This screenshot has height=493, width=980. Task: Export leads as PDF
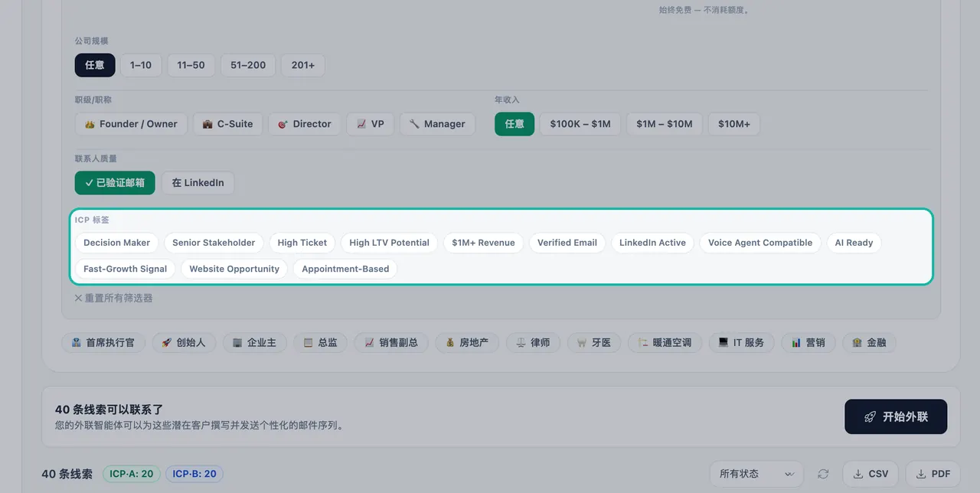click(x=933, y=474)
